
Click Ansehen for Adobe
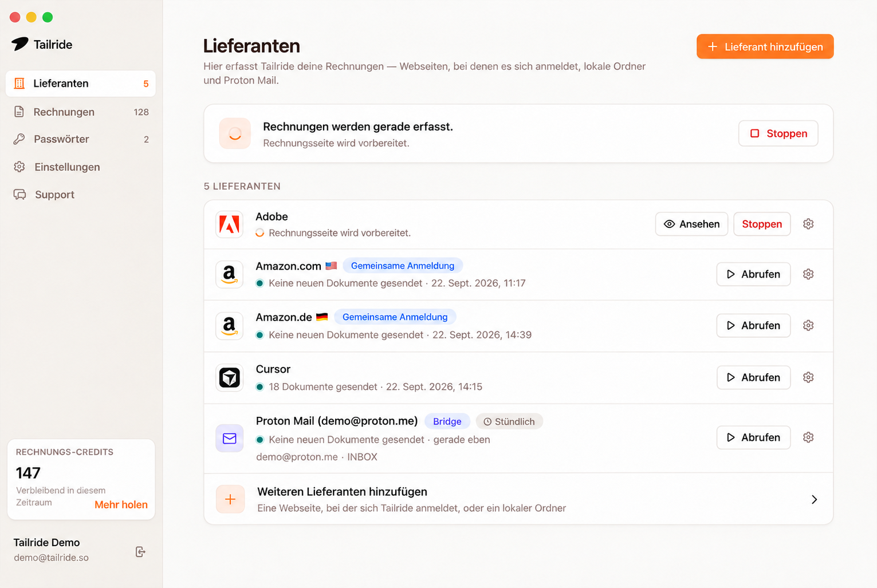(691, 224)
